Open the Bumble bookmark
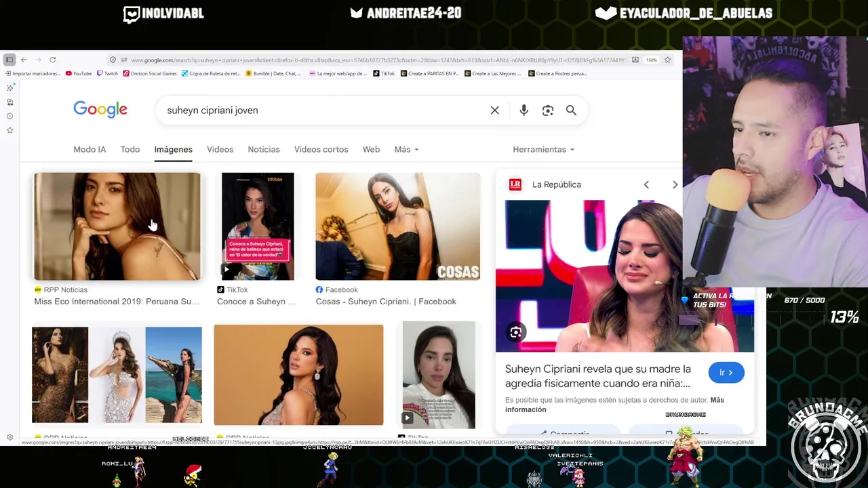 [273, 73]
